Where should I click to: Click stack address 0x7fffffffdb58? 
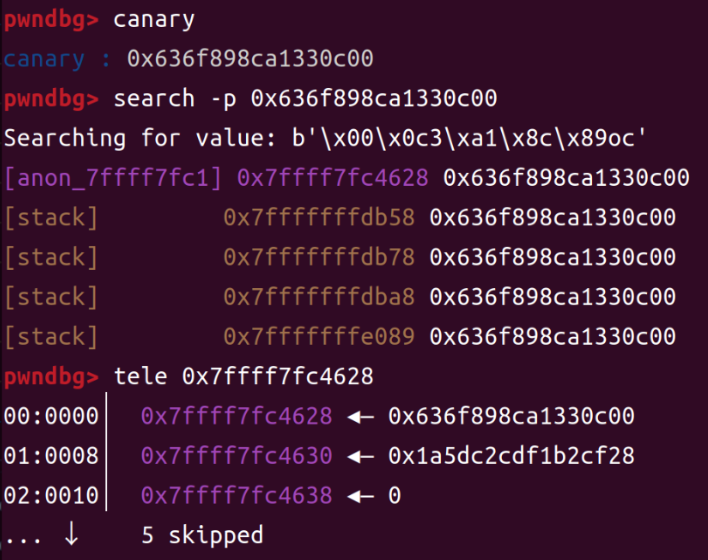pyautogui.click(x=319, y=217)
